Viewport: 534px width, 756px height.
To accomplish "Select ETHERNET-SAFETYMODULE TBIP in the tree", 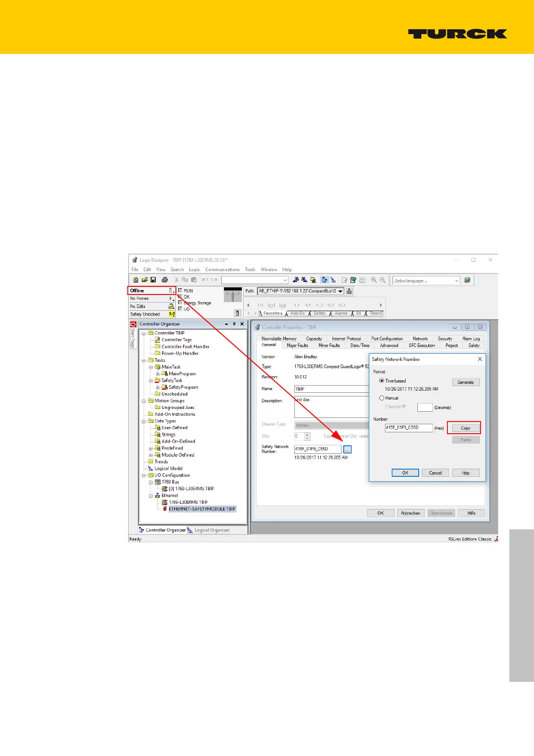I will point(202,509).
